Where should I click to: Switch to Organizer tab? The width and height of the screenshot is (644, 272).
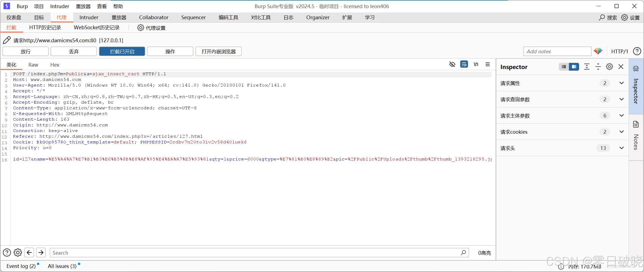click(318, 18)
